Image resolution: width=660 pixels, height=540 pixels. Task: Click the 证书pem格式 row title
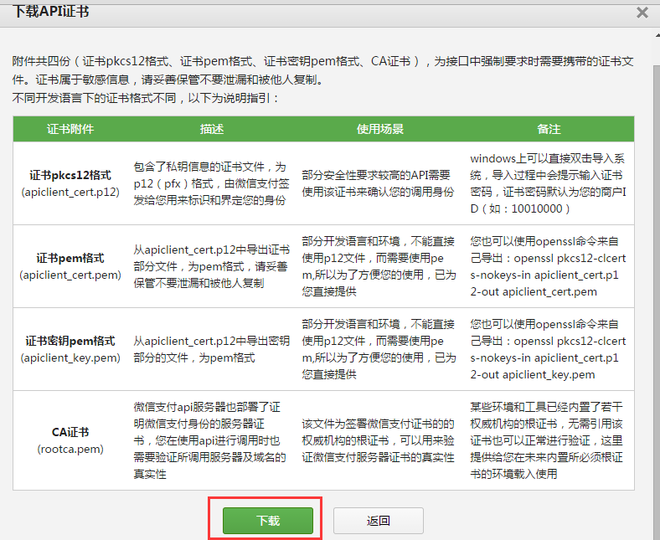[70, 258]
